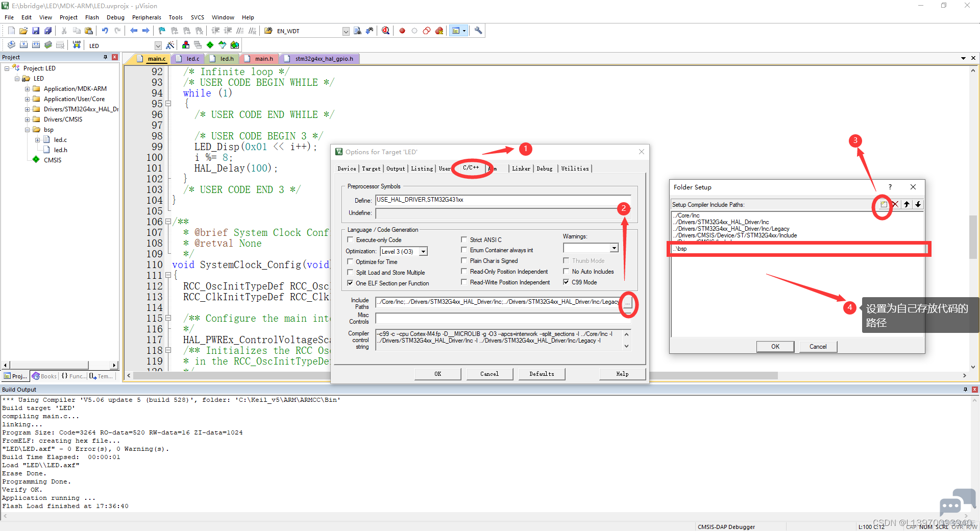Image resolution: width=980 pixels, height=531 pixels.
Task: Enable the Optimize for Time checkbox
Action: tap(350, 261)
